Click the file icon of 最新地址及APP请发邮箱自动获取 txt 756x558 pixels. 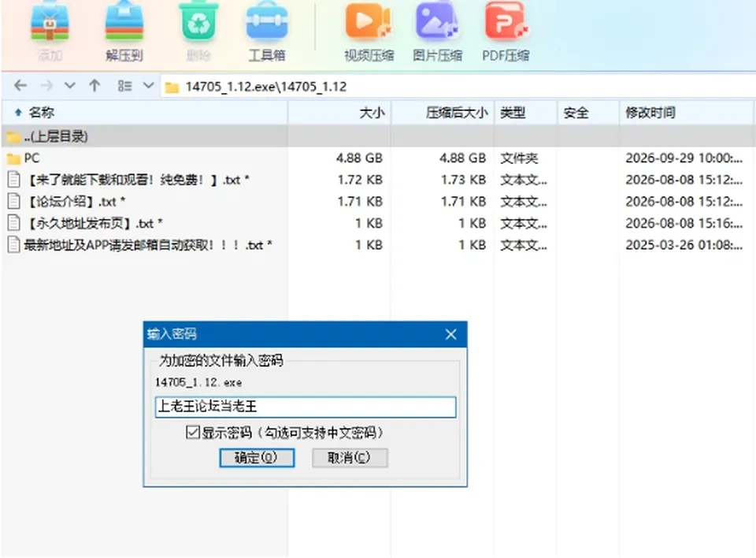coord(14,244)
